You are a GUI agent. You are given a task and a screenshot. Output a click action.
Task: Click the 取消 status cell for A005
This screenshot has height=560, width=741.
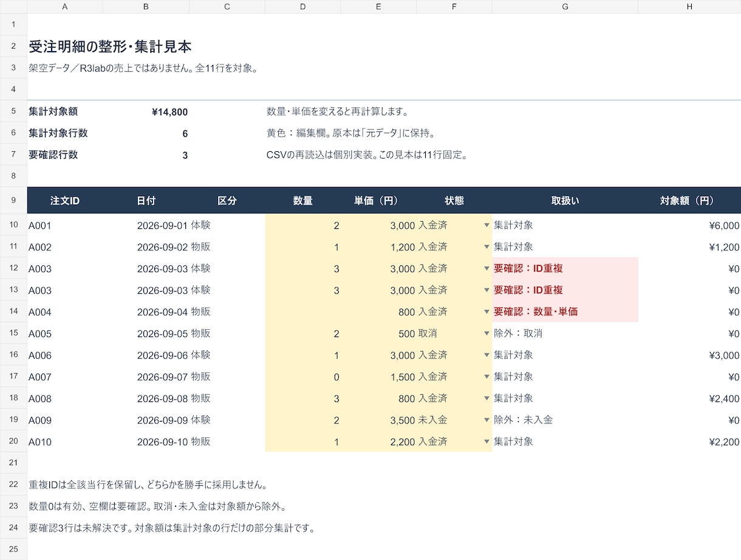[454, 333]
